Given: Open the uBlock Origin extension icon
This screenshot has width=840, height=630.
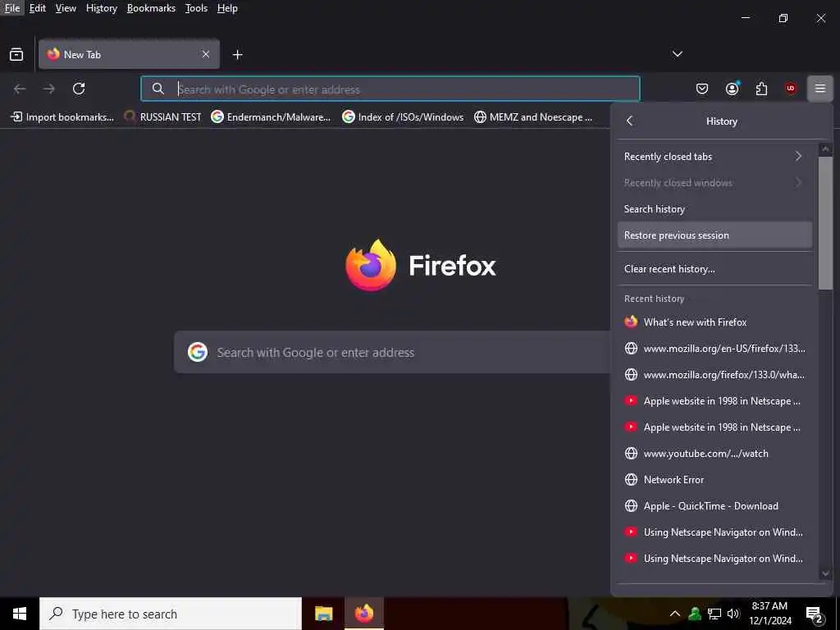Looking at the screenshot, I should tap(791, 89).
